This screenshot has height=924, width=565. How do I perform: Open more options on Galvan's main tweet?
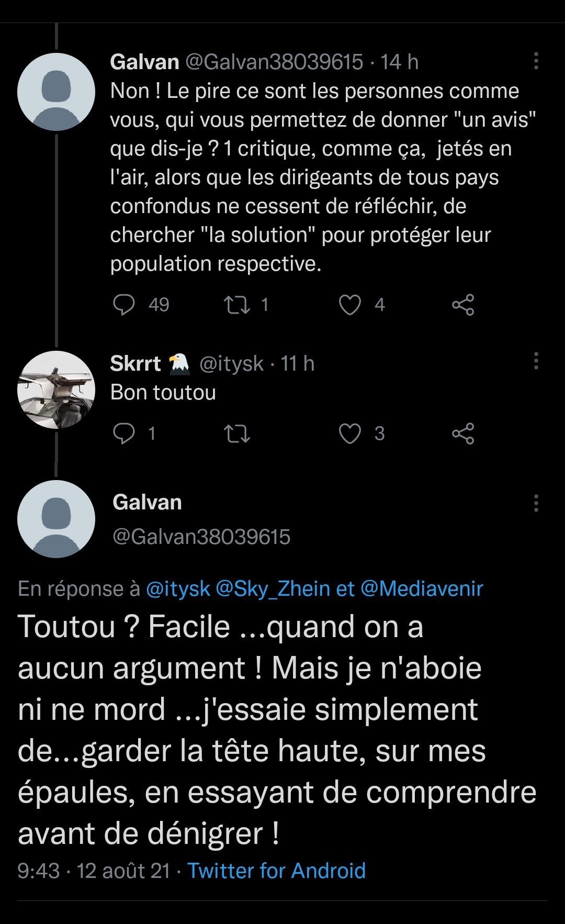coord(536,503)
